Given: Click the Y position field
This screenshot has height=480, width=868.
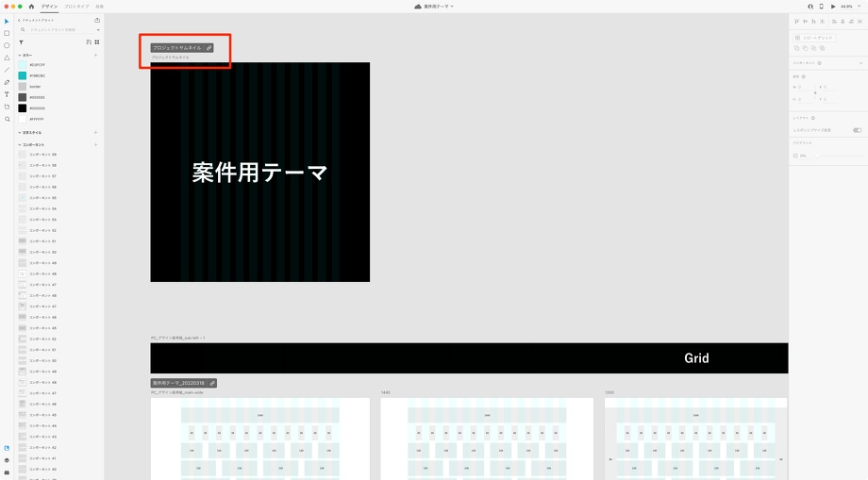Looking at the screenshot, I should tap(830, 100).
